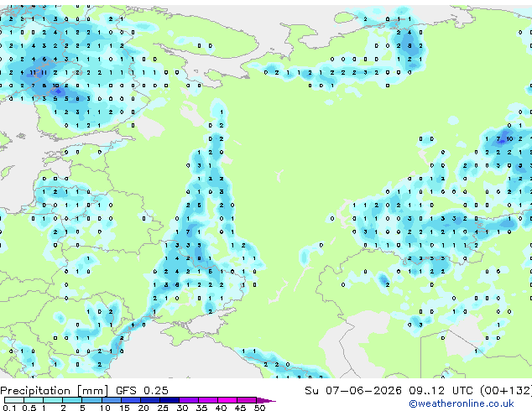
Task: Click the 20–25 mm legend color swatch
Action: (x=150, y=400)
